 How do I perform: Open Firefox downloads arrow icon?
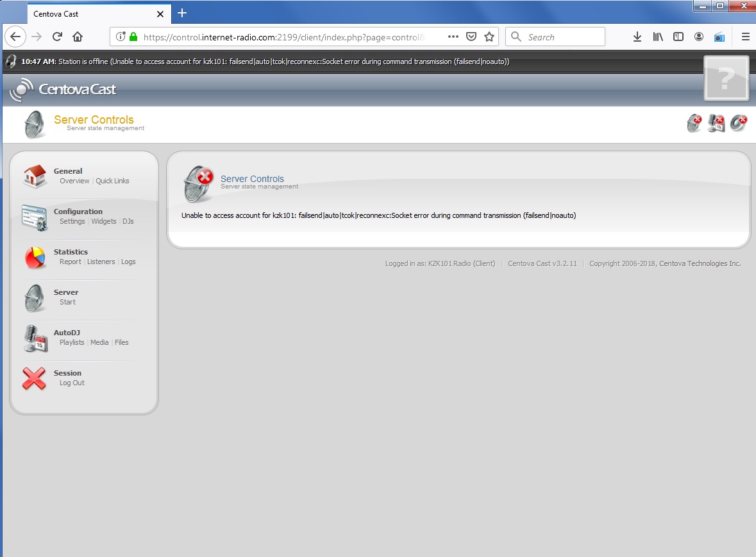[637, 37]
